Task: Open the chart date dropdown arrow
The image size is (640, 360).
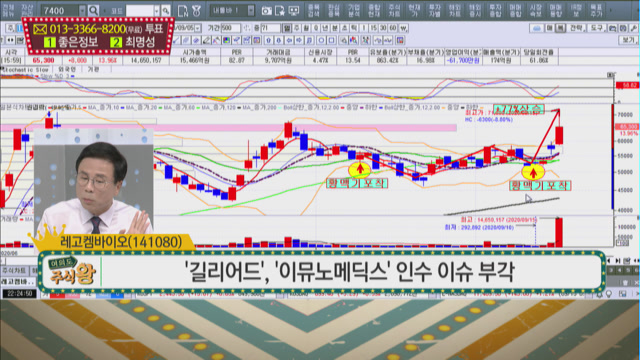Action: 198,28
